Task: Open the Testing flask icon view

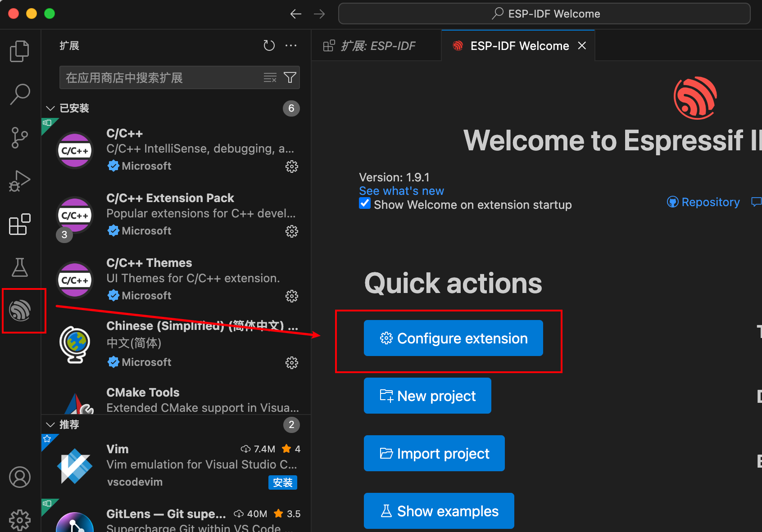Action: (x=19, y=267)
